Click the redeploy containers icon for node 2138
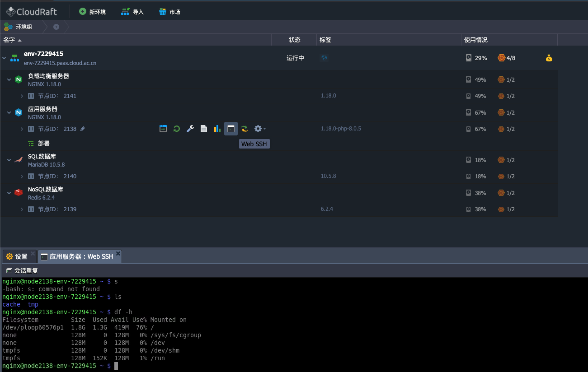This screenshot has width=588, height=372. 245,129
